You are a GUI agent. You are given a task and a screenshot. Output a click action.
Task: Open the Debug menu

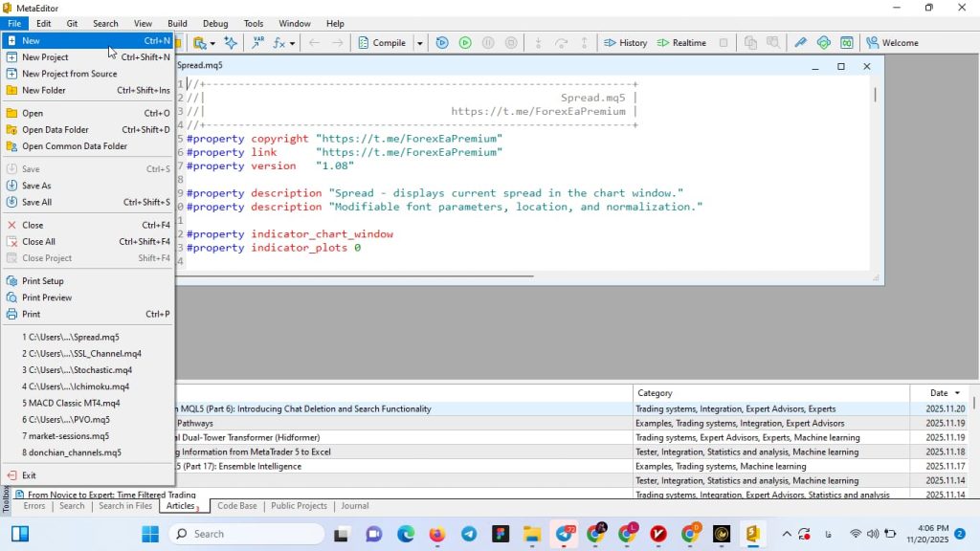(x=215, y=23)
